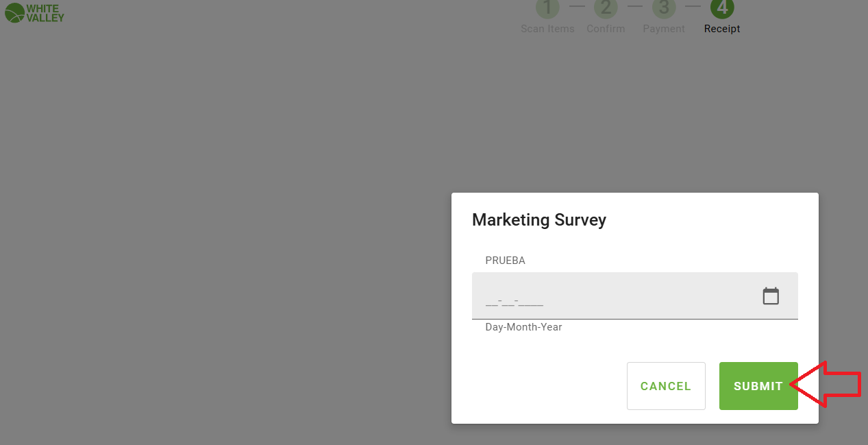Image resolution: width=868 pixels, height=445 pixels.
Task: Select step 1 circle in the stepper
Action: tap(547, 8)
